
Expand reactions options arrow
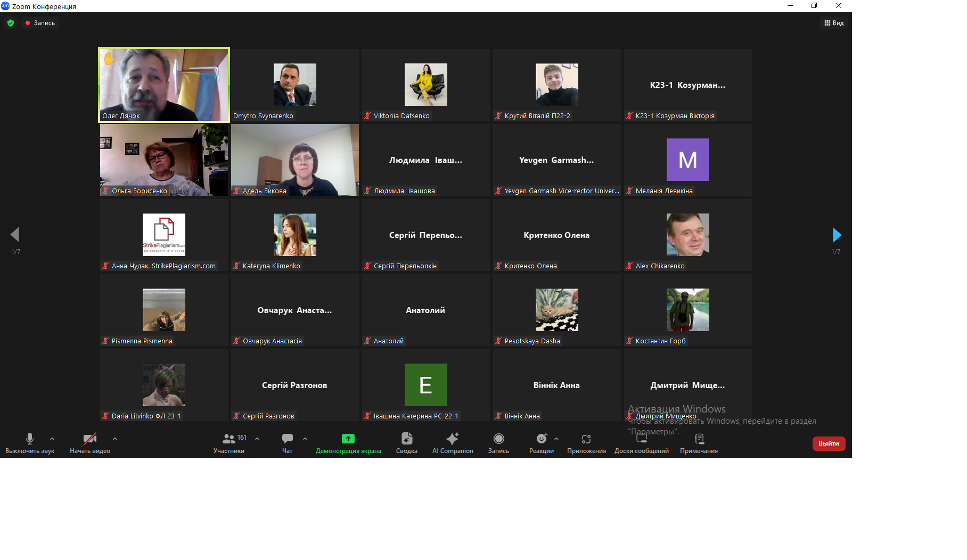coord(556,439)
